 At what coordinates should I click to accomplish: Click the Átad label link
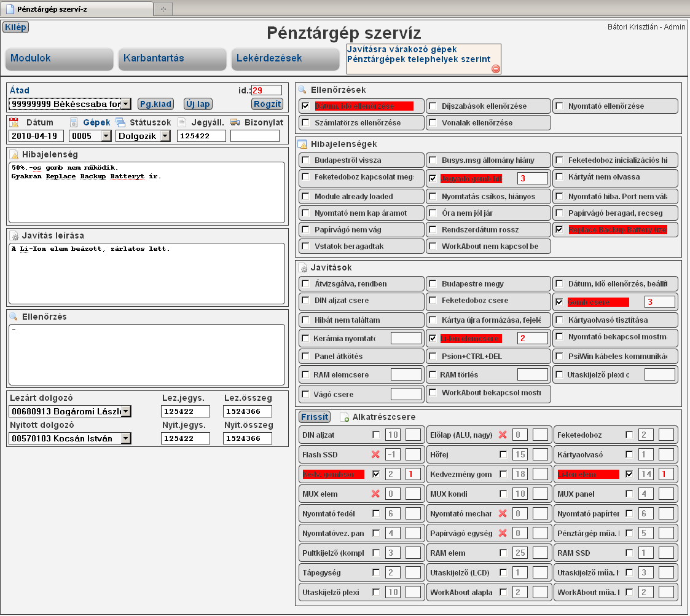(x=20, y=90)
